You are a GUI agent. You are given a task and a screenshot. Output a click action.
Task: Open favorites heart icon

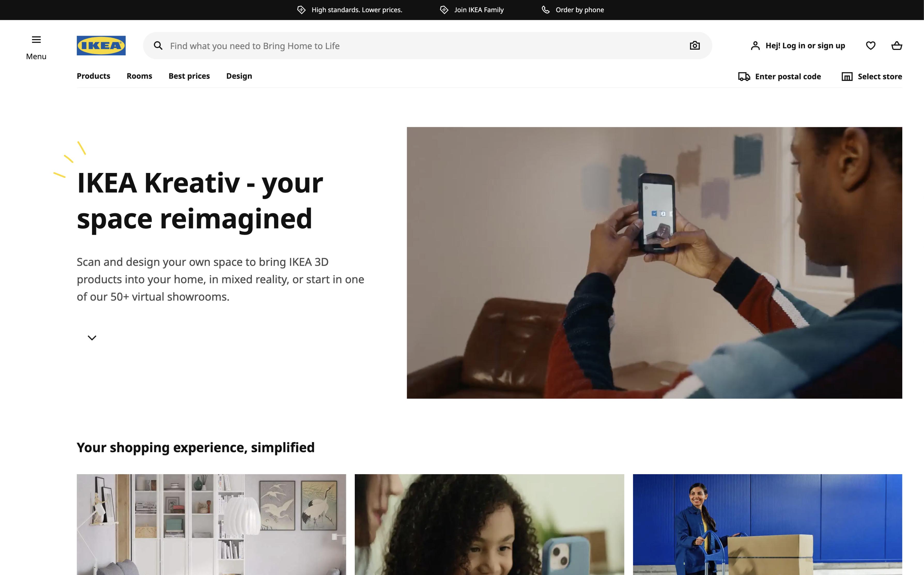click(x=871, y=46)
